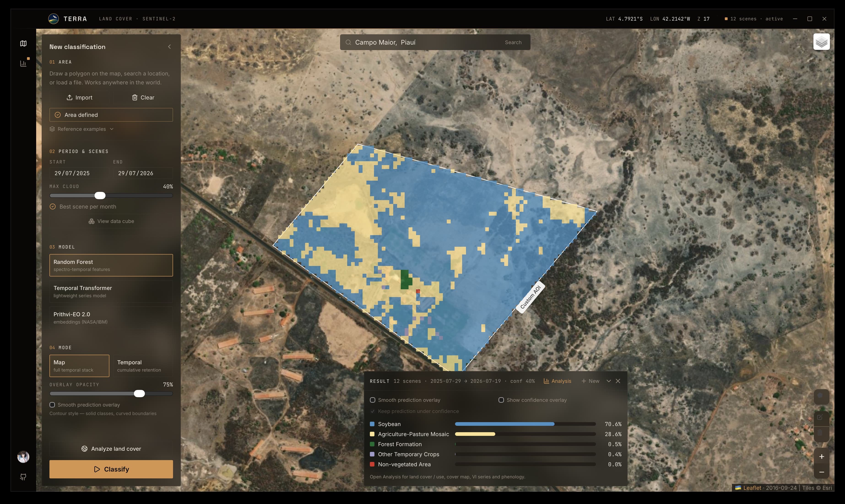The height and width of the screenshot is (504, 845).
Task: Click the Analyze land cover aperture icon
Action: [x=84, y=449]
